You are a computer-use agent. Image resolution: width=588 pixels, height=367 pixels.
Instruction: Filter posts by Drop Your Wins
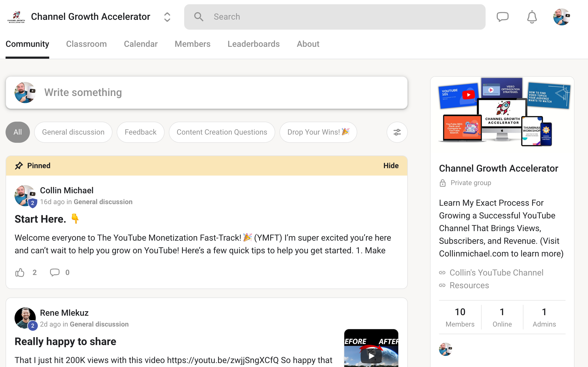(x=318, y=132)
